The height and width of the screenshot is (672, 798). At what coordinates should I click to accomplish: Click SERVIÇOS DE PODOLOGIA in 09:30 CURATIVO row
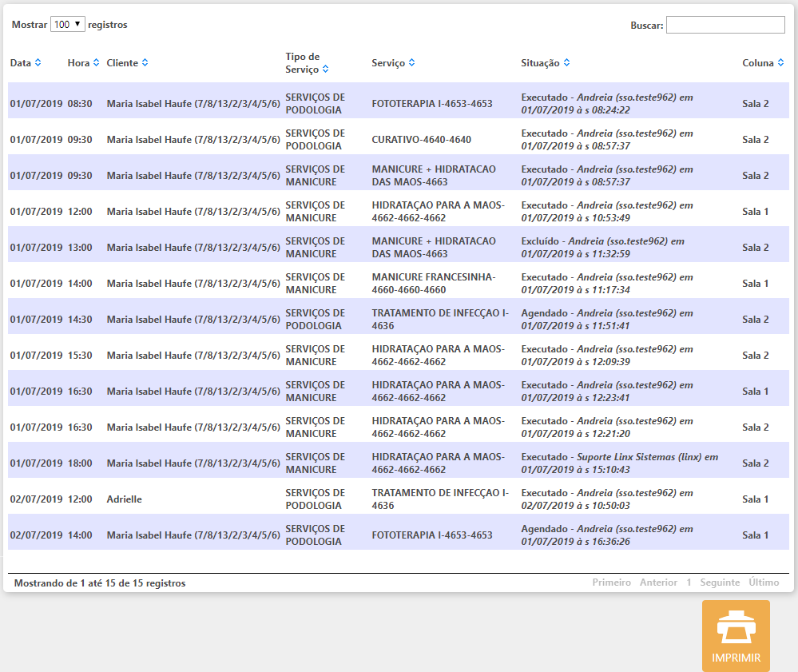pyautogui.click(x=315, y=140)
